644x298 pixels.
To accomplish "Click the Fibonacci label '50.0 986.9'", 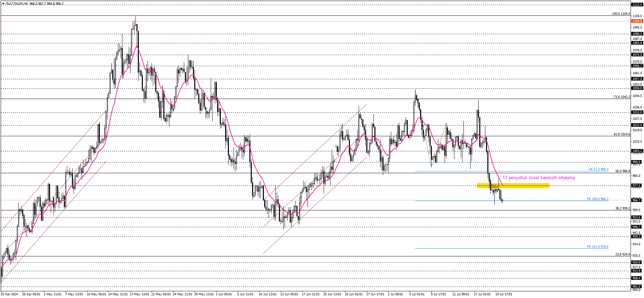I will click(623, 171).
